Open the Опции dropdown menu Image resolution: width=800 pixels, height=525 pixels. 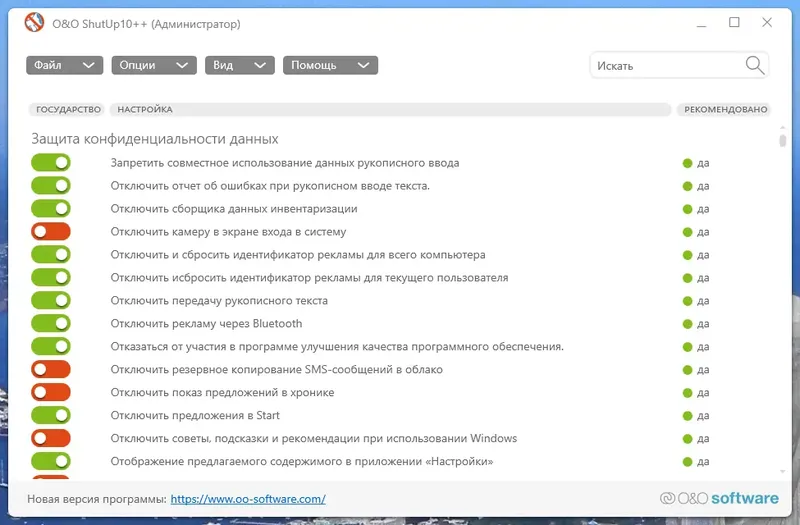tap(154, 65)
